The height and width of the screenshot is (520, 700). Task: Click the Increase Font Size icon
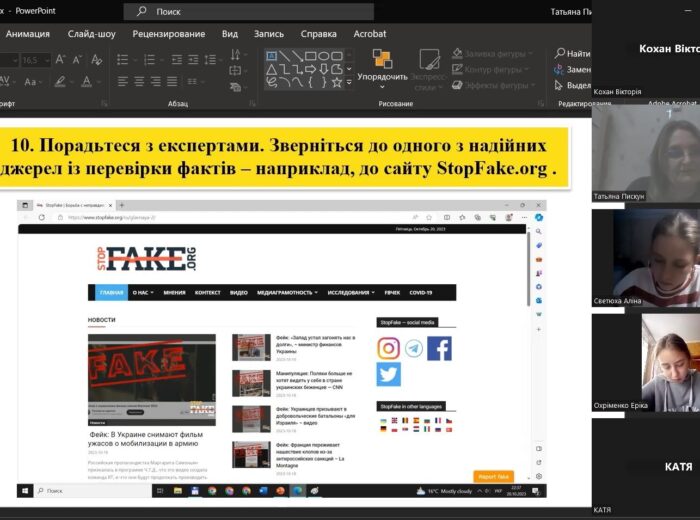pyautogui.click(x=61, y=60)
